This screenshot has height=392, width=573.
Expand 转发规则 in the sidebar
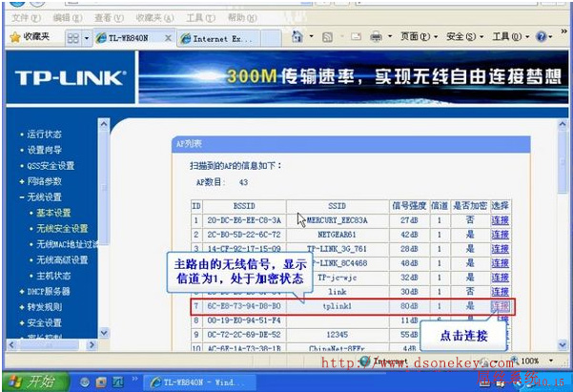click(44, 307)
